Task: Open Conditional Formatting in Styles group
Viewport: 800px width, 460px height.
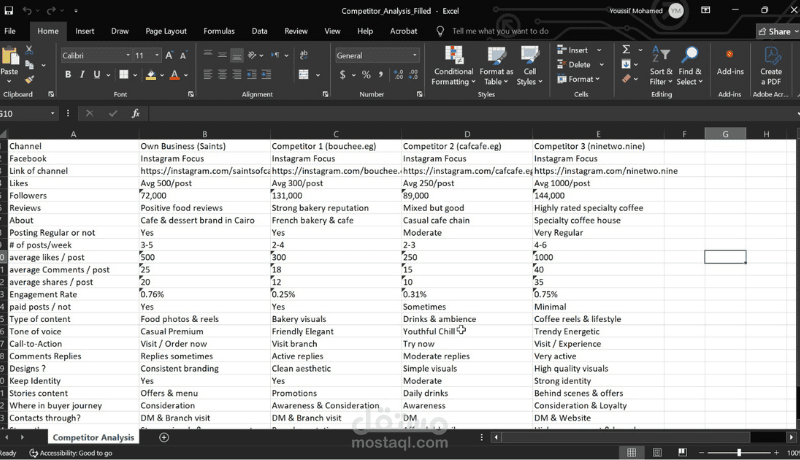Action: (x=453, y=64)
